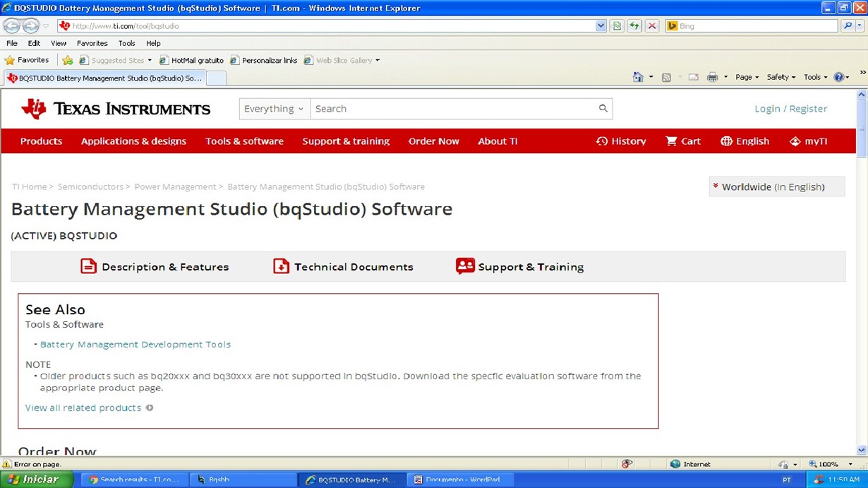Viewport: 868px width, 488px height.
Task: Click the Bing search magnifier button
Action: pos(848,26)
